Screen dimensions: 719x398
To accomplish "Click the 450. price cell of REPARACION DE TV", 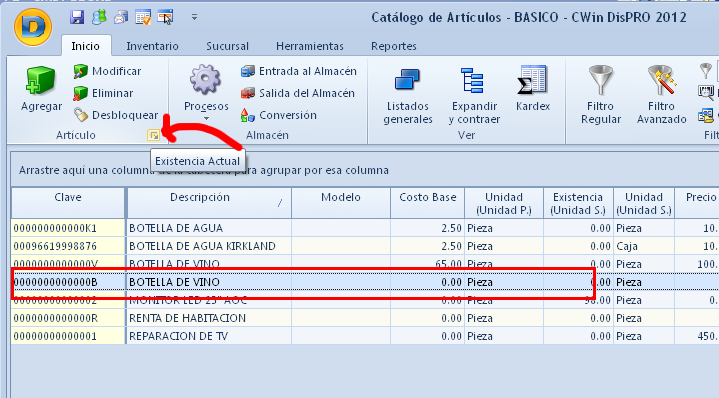I will [697, 336].
